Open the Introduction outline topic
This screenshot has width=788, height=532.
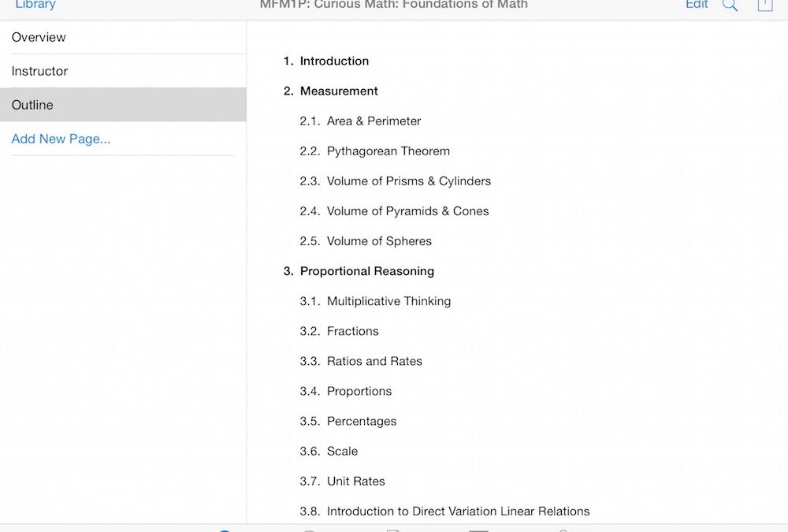point(334,61)
